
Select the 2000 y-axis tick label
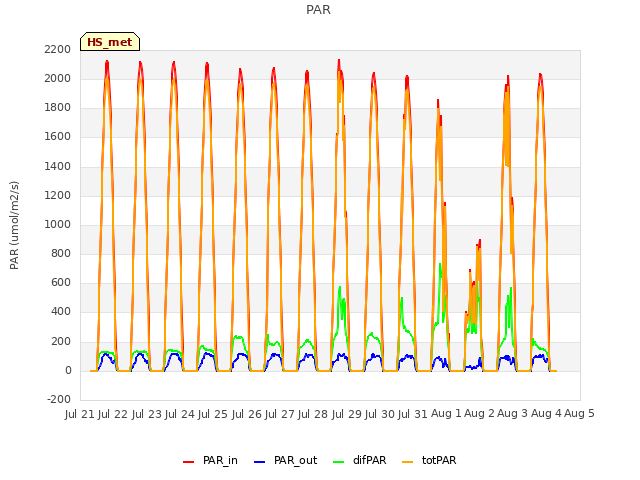pos(58,78)
